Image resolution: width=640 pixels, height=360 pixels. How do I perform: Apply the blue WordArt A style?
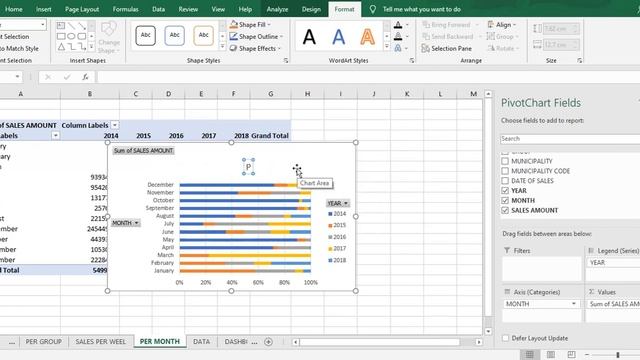pyautogui.click(x=338, y=37)
